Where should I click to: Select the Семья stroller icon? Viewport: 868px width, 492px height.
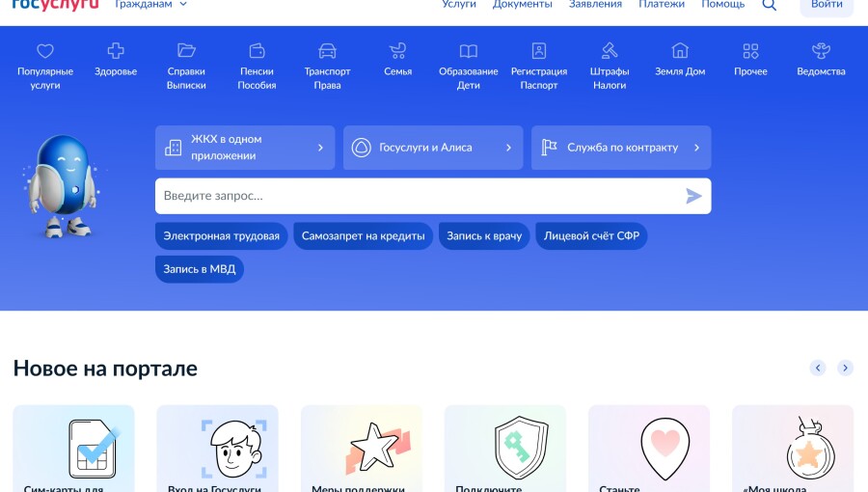click(x=397, y=51)
